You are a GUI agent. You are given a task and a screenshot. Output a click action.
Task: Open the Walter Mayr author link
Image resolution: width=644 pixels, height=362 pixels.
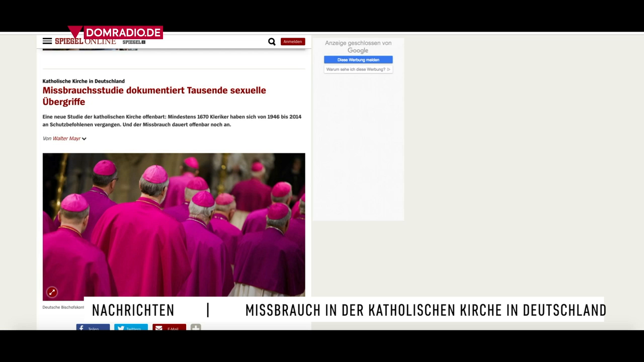[66, 138]
